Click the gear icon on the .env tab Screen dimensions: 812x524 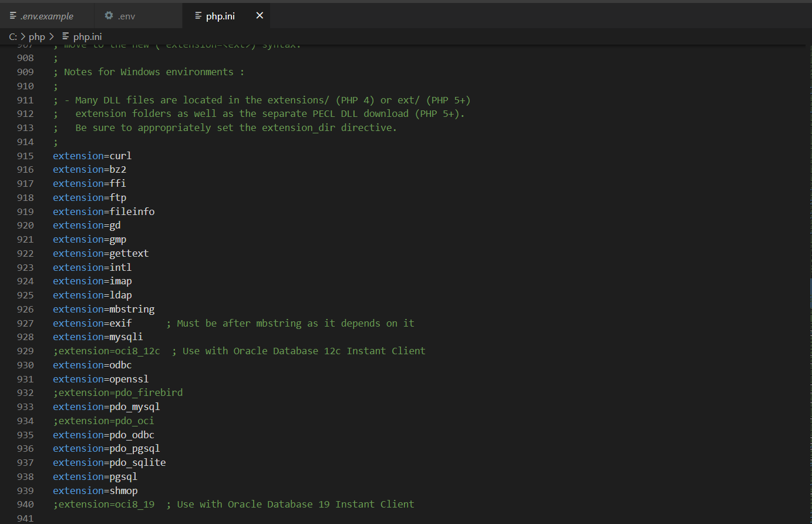[108, 16]
